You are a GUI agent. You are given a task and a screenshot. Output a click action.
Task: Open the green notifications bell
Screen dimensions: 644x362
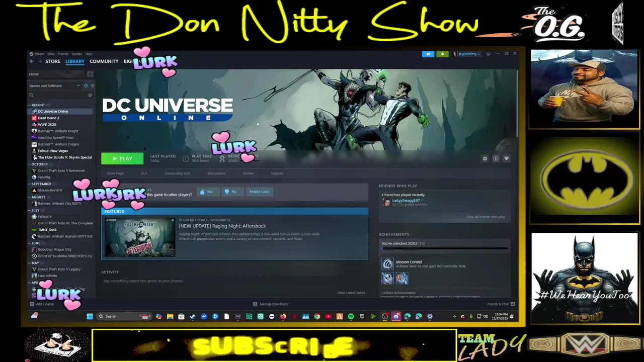(443, 54)
